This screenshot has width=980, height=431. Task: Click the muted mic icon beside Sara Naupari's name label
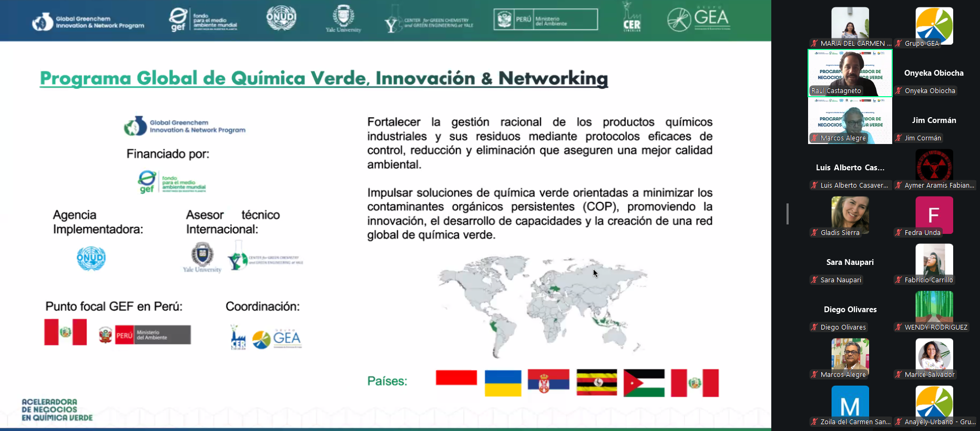click(x=815, y=280)
